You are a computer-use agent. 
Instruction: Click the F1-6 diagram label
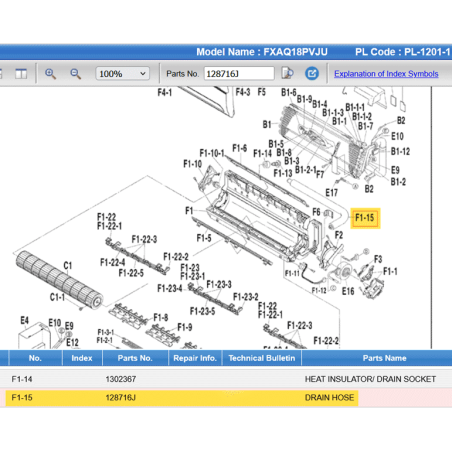point(240,148)
